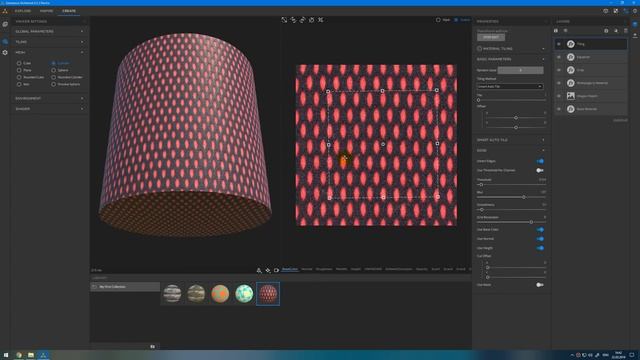
Task: Open the Windows Start menu
Action: 6,355
